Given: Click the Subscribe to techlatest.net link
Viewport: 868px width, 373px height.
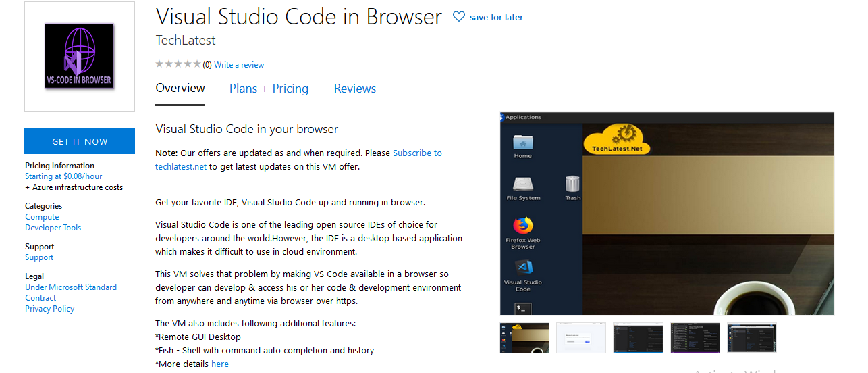Looking at the screenshot, I should point(298,159).
